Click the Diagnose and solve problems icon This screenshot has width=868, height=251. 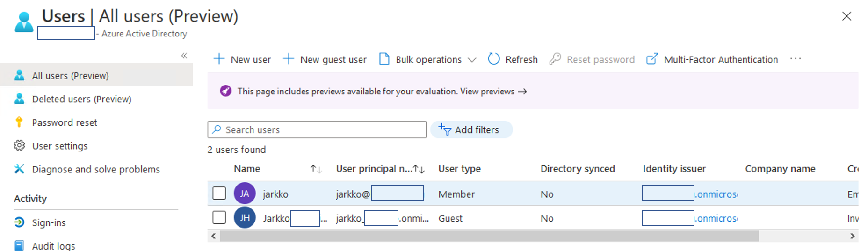click(x=19, y=169)
